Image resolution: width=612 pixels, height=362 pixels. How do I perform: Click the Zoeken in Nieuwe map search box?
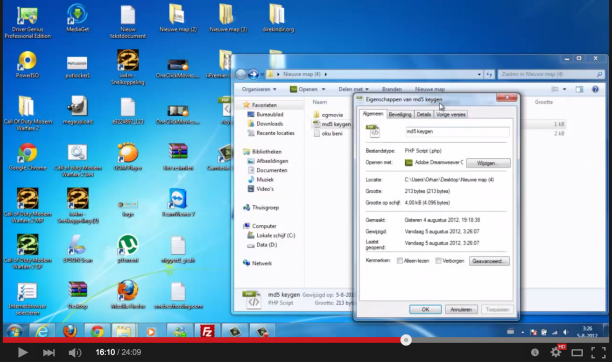coord(551,74)
